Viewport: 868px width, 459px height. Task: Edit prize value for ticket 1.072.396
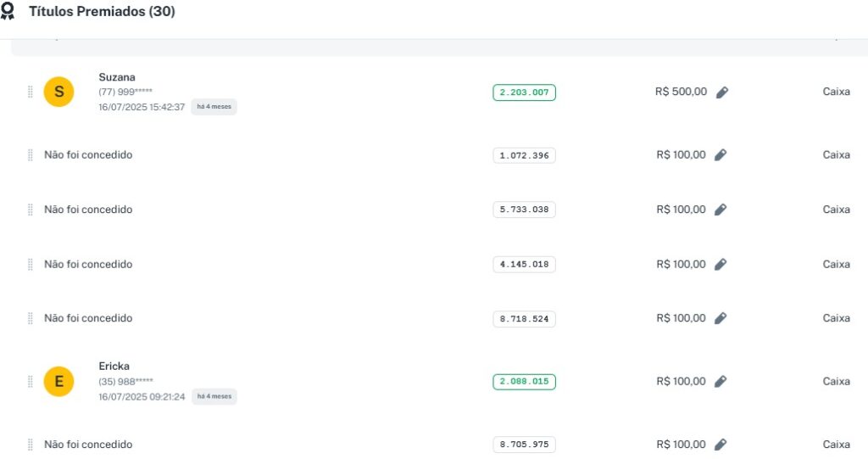(721, 155)
